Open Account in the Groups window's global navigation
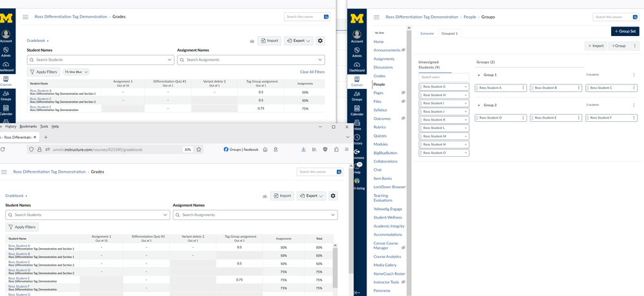Viewport: 644px width, 296px height. pos(356,36)
